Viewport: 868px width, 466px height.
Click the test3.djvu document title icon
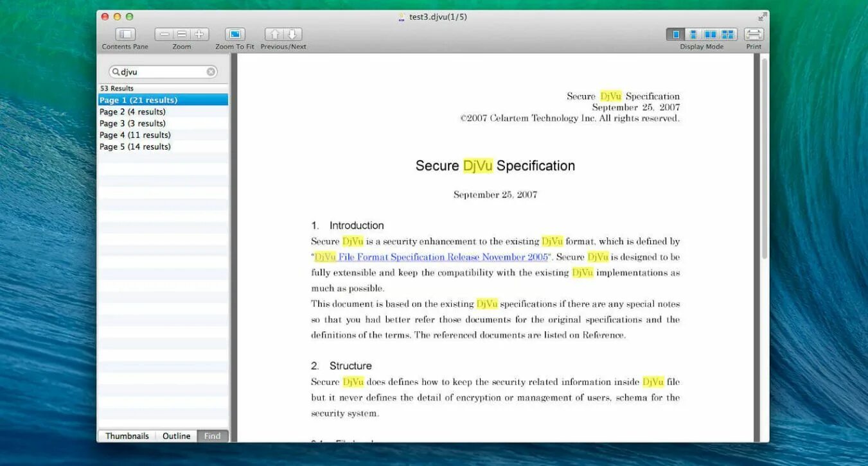[402, 17]
